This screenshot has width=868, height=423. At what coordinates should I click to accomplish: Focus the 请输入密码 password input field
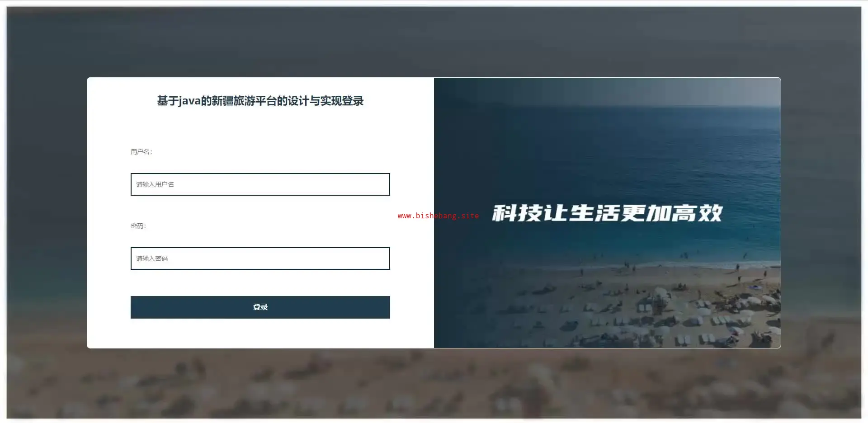(x=260, y=258)
